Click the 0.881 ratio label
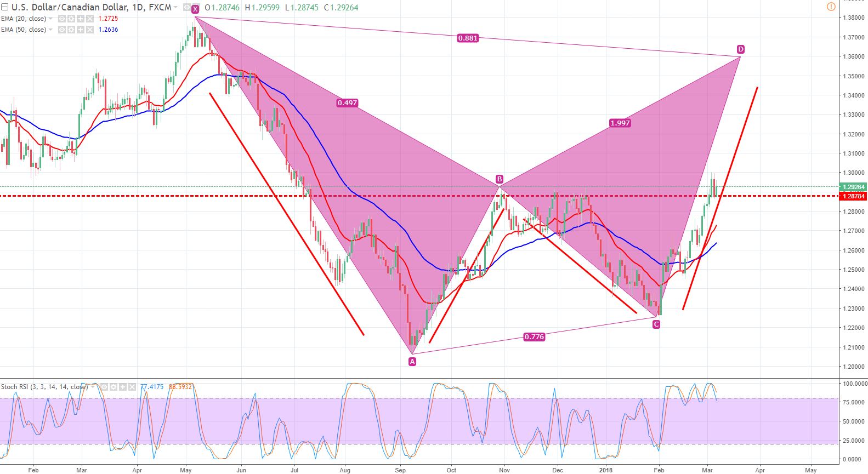Screen dimensions: 868x474 coord(468,38)
